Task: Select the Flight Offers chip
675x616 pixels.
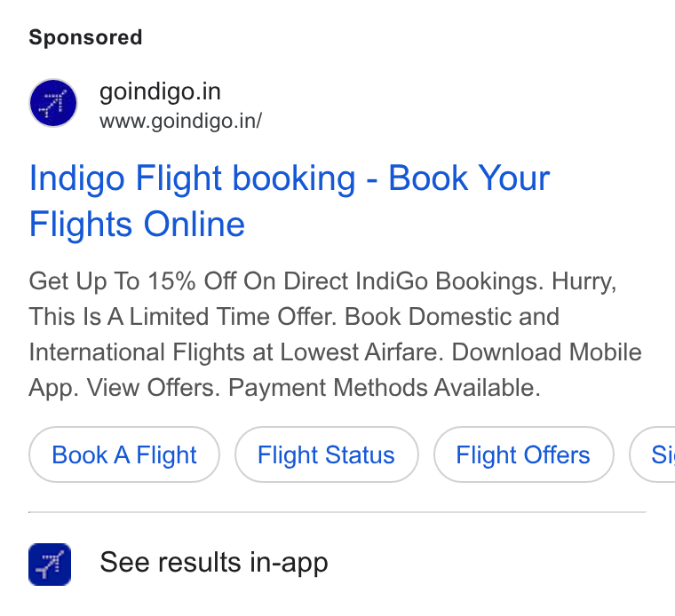Action: pos(523,454)
